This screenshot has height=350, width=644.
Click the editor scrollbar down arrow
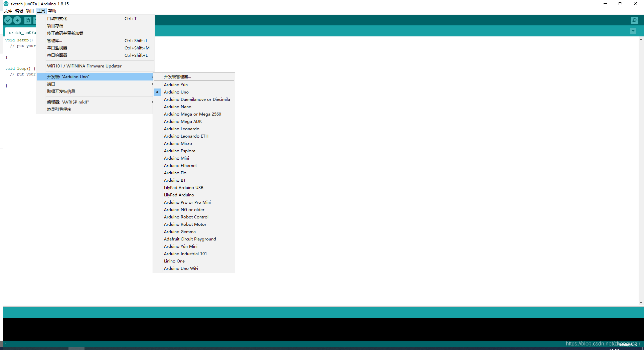coord(641,302)
